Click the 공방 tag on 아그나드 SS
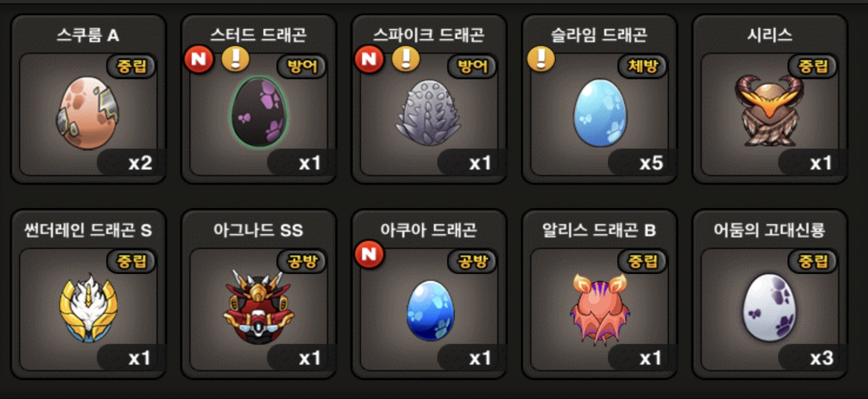This screenshot has height=399, width=868. (x=302, y=261)
